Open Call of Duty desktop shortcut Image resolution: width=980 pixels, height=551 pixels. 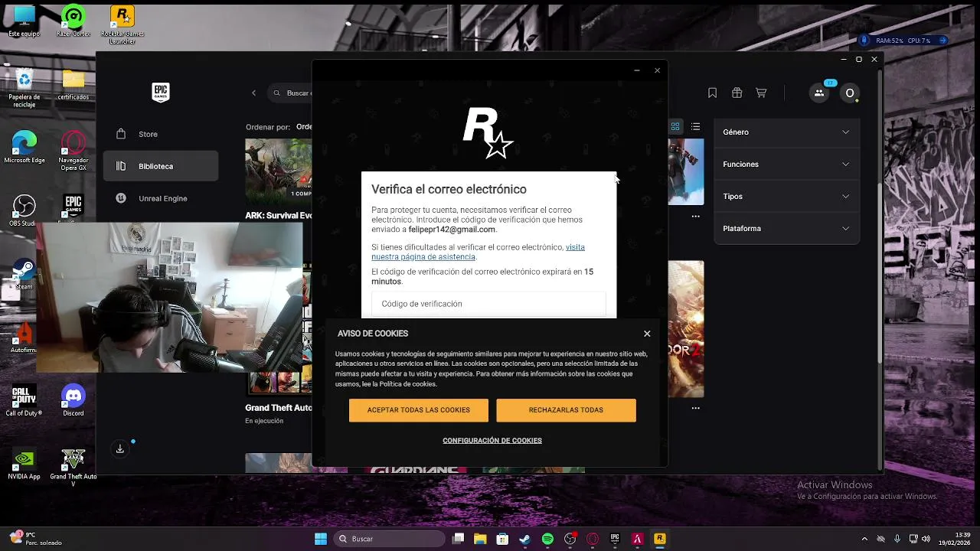pyautogui.click(x=24, y=400)
